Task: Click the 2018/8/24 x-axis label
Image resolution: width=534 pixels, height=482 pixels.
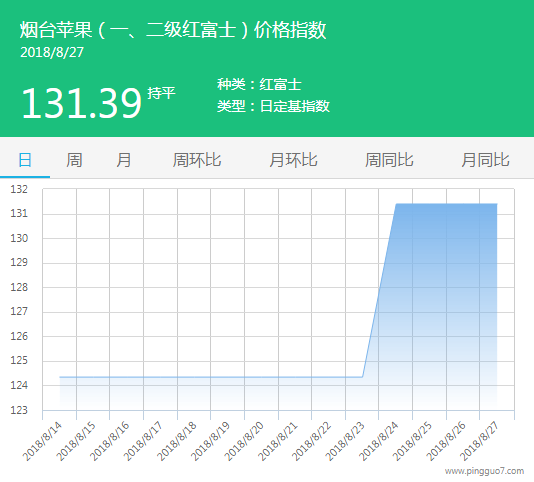Action: point(379,441)
